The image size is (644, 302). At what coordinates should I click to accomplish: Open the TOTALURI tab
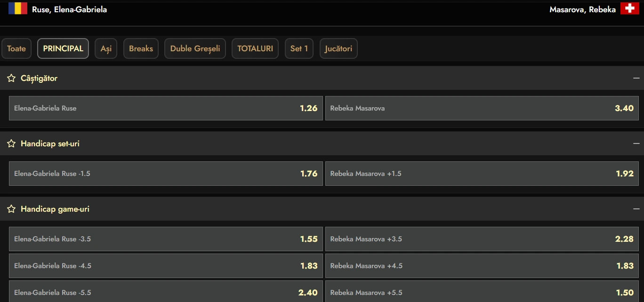point(255,48)
